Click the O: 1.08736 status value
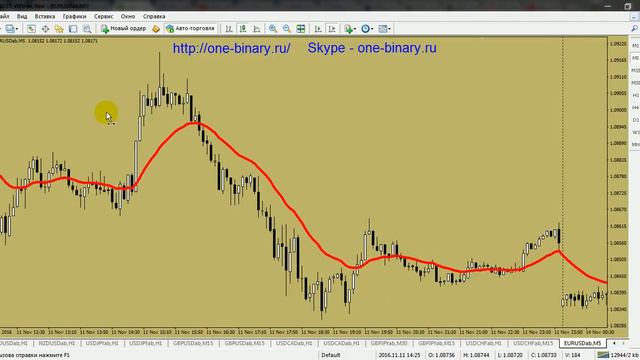640x360 pixels. (441, 355)
